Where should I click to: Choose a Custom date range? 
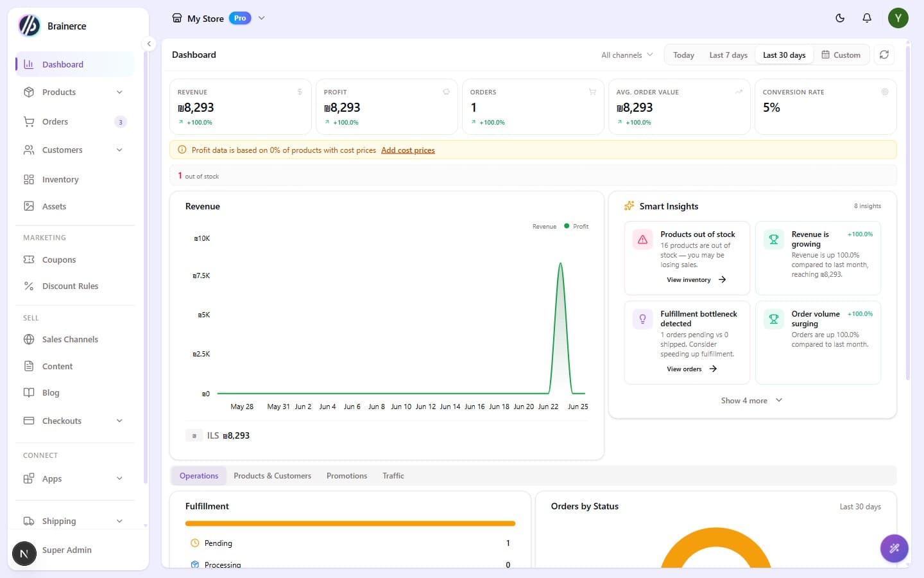[841, 55]
